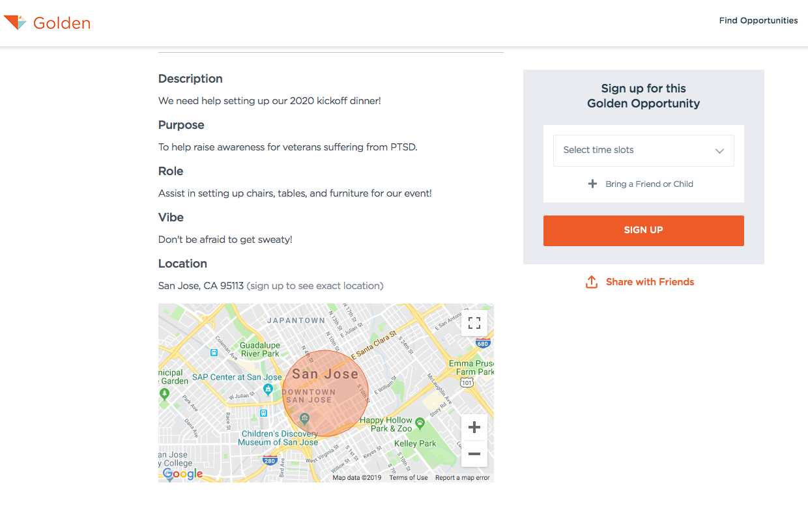
Task: Expand Bring a Friend or Child
Action: pyautogui.click(x=649, y=184)
